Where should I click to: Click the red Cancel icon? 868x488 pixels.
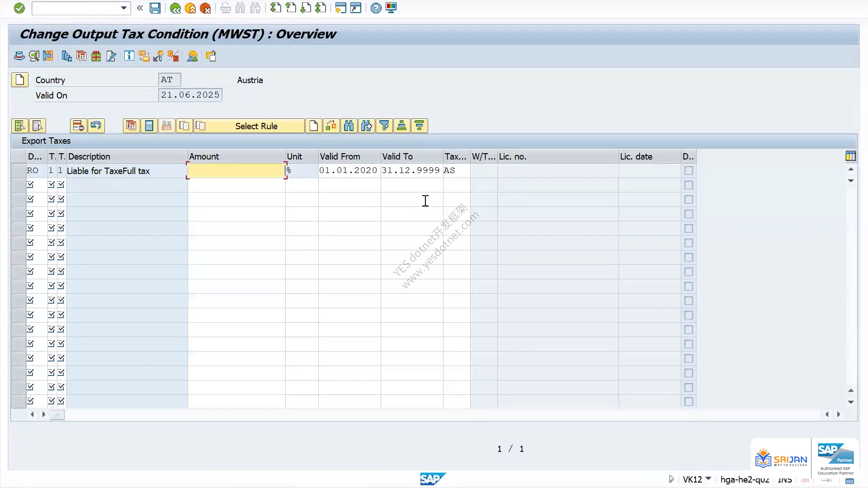(x=205, y=8)
